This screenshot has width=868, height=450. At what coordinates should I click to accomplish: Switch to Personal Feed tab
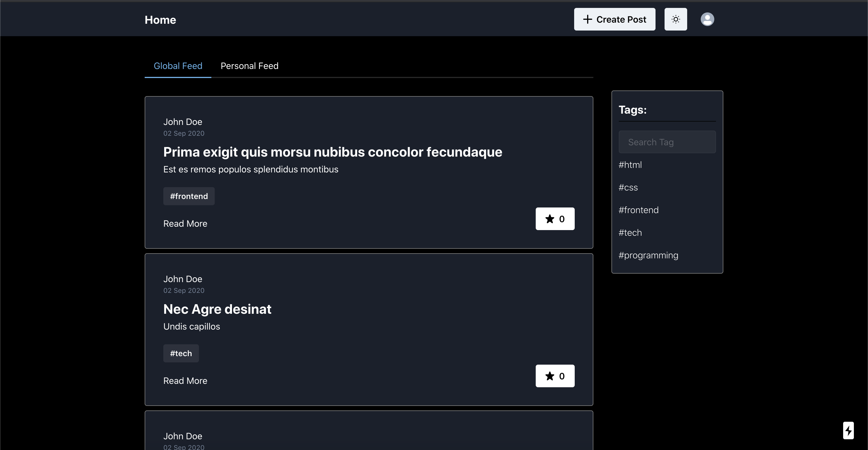249,66
